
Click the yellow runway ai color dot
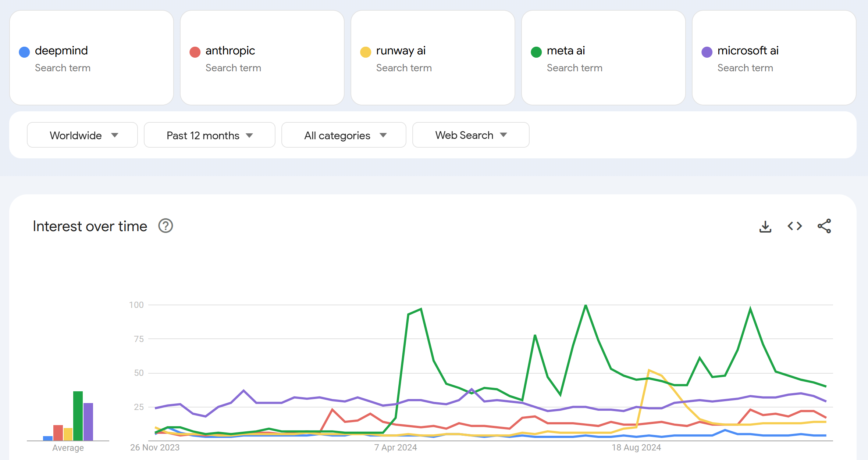click(x=366, y=52)
